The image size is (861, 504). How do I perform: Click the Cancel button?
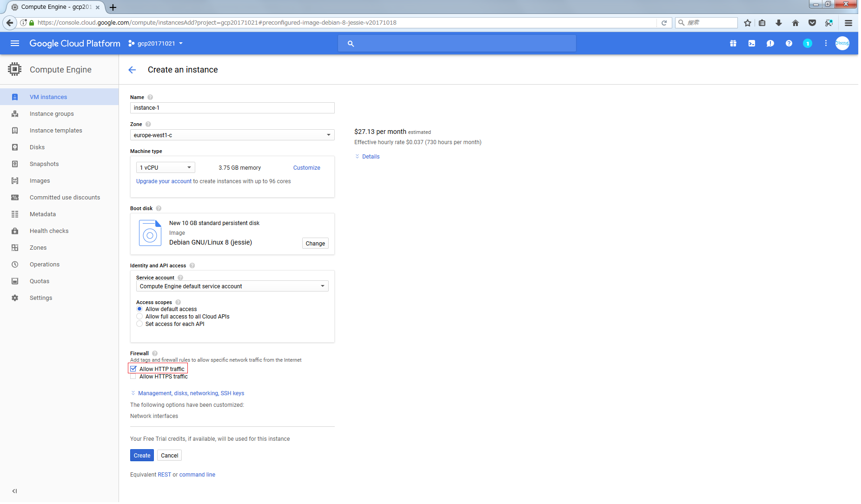(x=169, y=456)
